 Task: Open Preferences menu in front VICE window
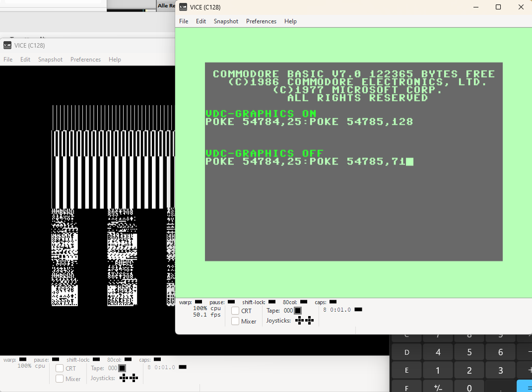pyautogui.click(x=261, y=21)
